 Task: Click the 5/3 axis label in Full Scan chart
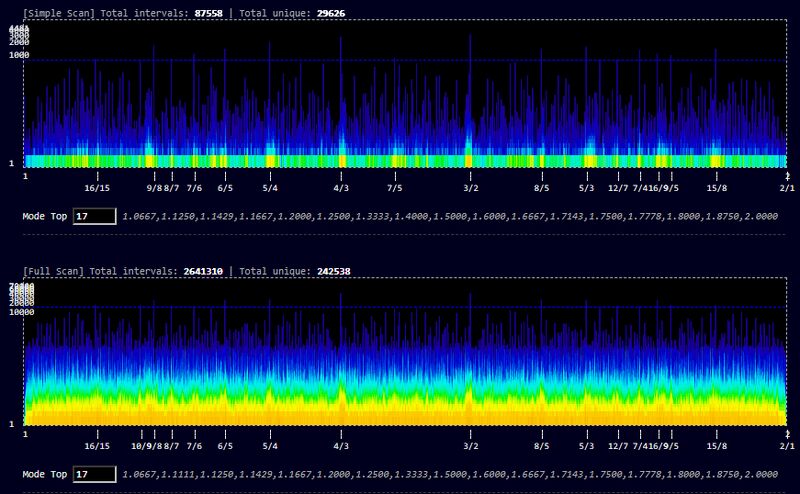click(587, 447)
